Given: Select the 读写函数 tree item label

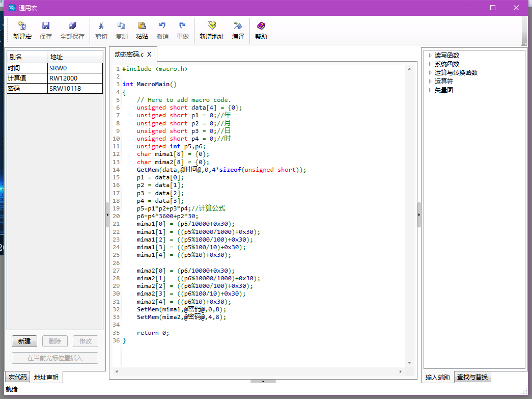Looking at the screenshot, I should coord(447,56).
